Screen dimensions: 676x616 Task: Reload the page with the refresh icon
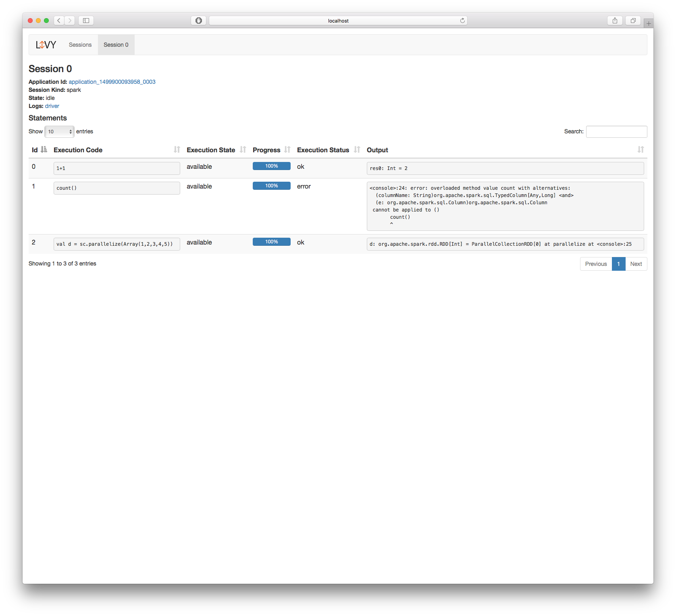coord(462,21)
